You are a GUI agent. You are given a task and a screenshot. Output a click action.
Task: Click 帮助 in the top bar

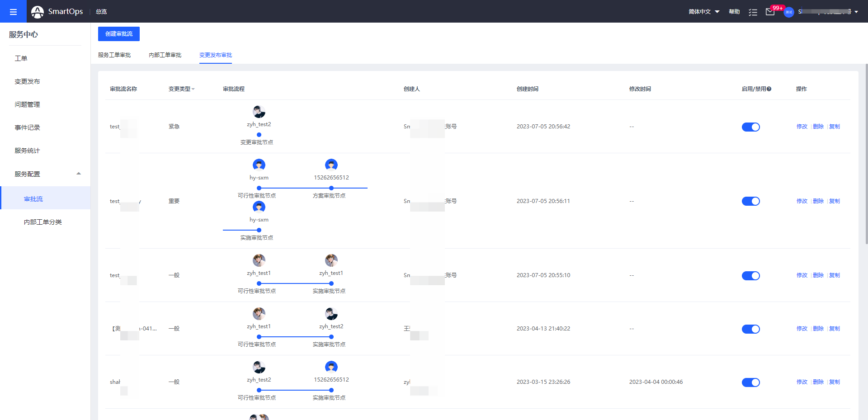(734, 12)
